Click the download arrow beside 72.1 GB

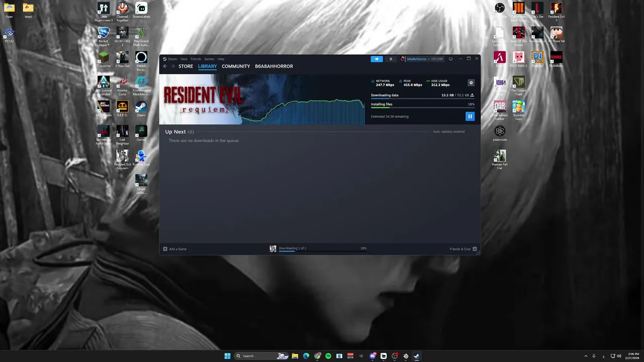point(472,95)
